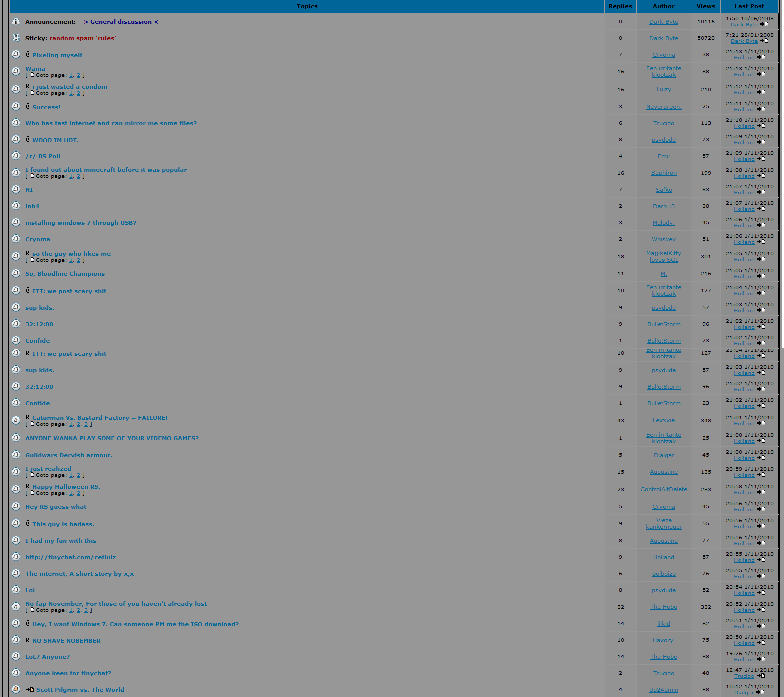Viewport: 784px width, 697px height.
Task: Go to page 3 of Caturman Vs. Bastard Factory
Action: [86, 424]
